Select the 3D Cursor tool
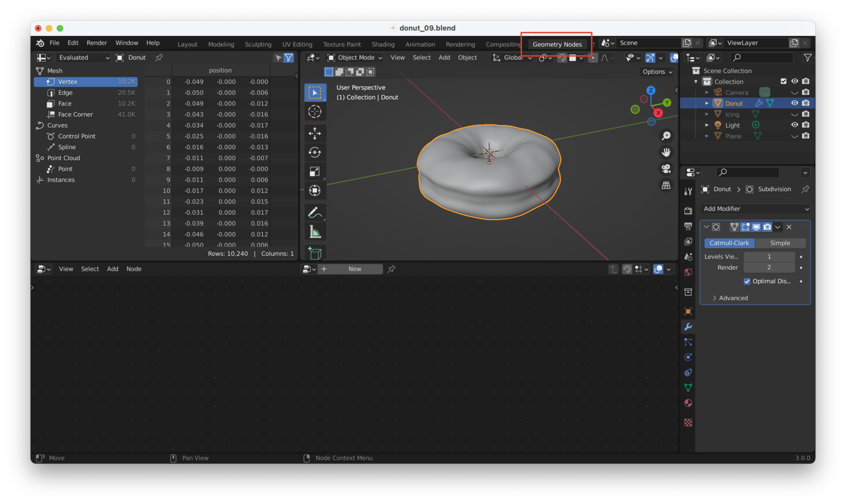This screenshot has width=846, height=504. coord(315,112)
